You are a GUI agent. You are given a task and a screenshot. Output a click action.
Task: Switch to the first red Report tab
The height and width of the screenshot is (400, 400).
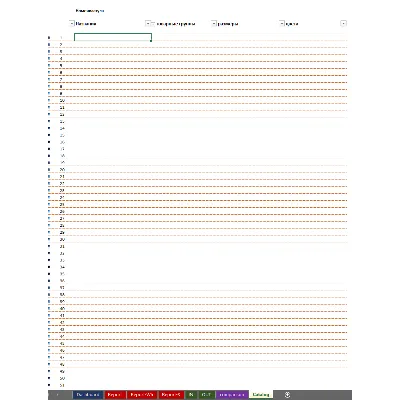coord(115,395)
